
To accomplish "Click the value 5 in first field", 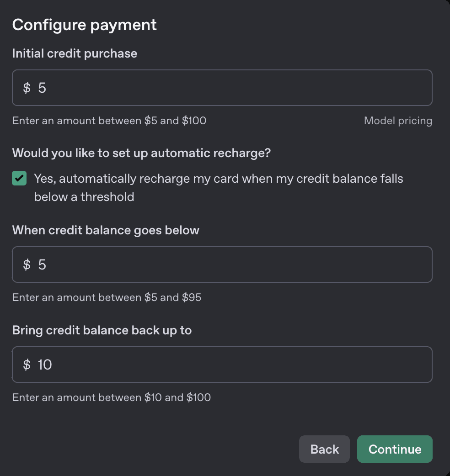I will pos(42,87).
